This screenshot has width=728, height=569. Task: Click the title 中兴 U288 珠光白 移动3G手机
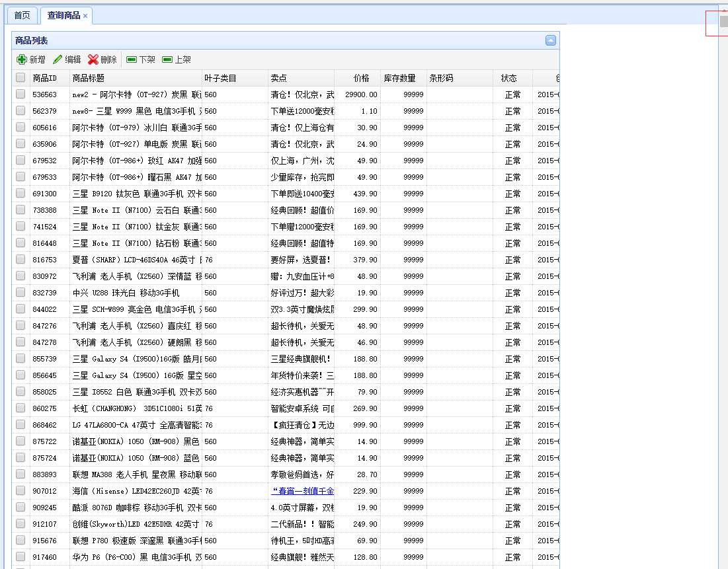pos(126,293)
